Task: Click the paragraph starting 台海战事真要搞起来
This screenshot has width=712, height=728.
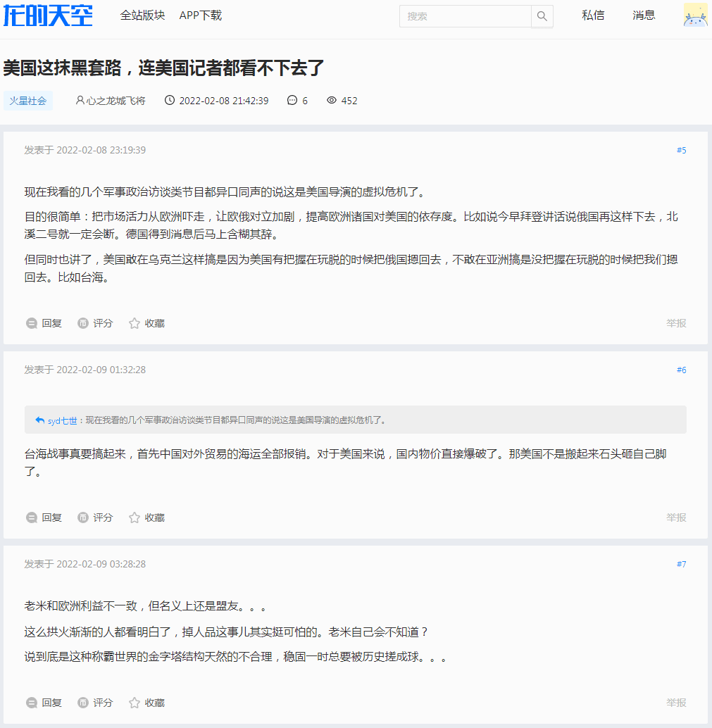Action: tap(346, 463)
